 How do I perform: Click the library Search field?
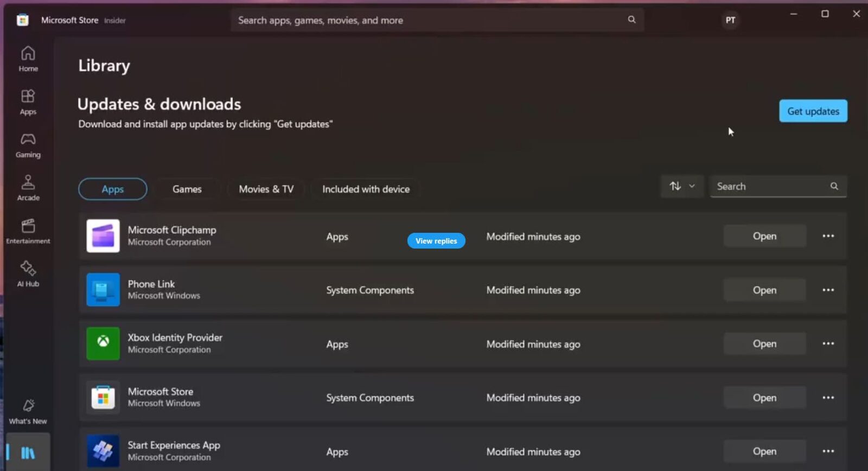(770, 186)
